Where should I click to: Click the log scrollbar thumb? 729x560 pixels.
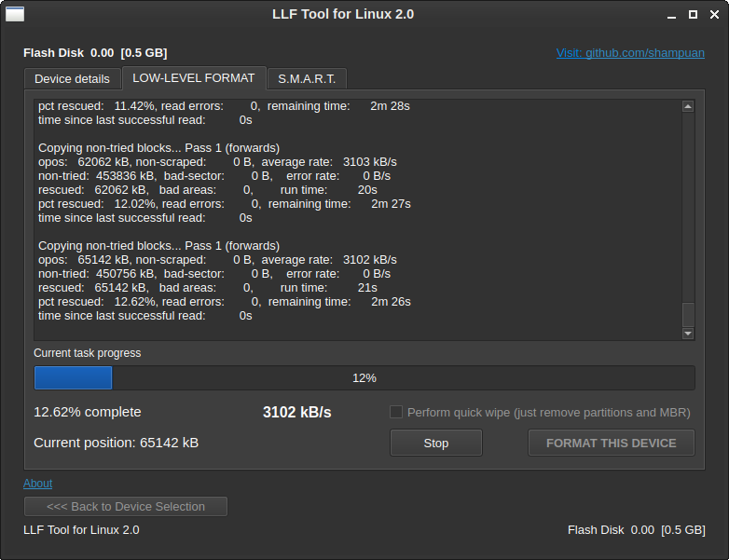(688, 314)
